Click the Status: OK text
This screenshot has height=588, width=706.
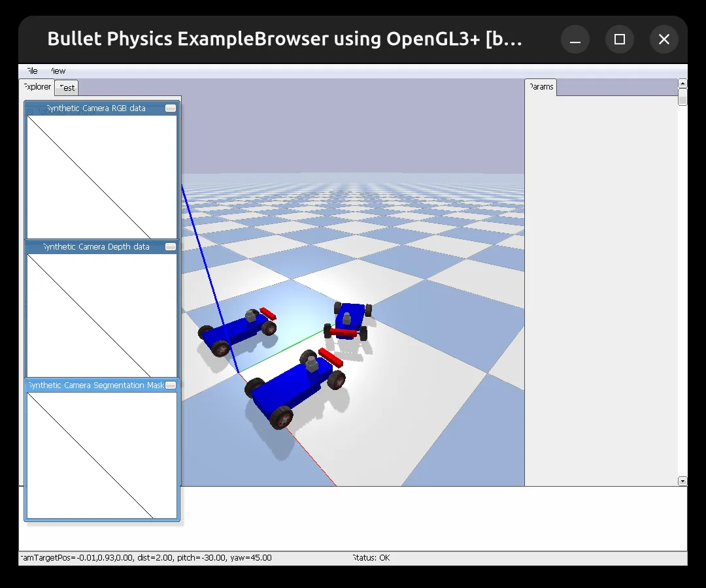pos(371,558)
